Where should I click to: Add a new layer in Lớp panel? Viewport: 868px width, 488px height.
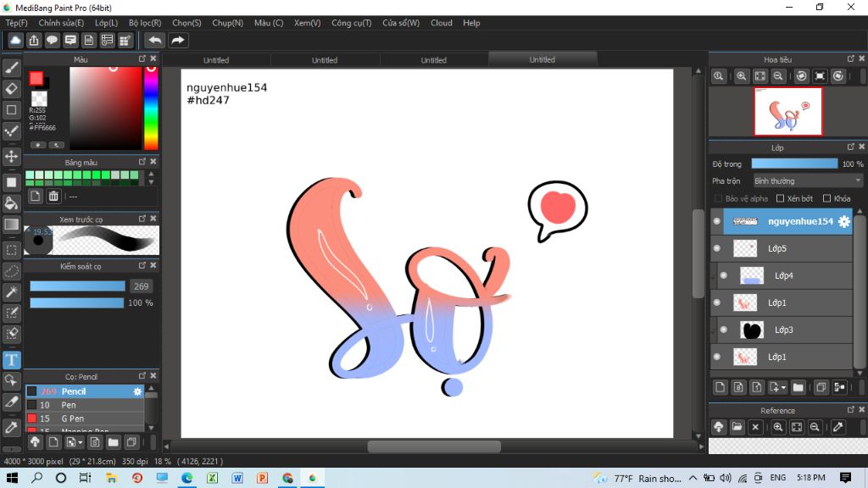point(720,387)
